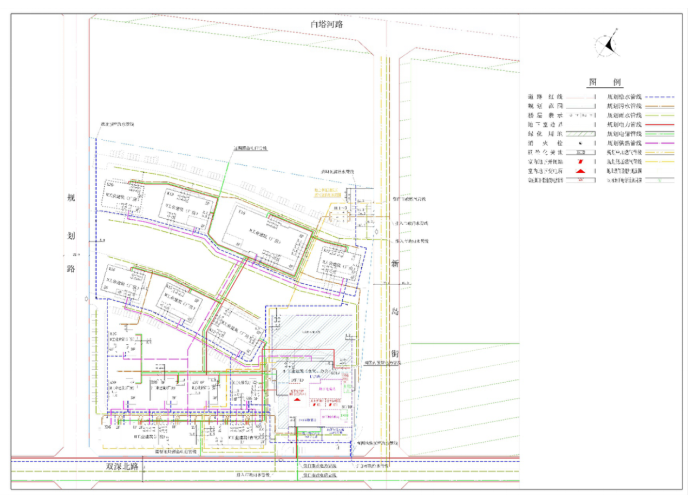The image size is (688, 499).
Task: Click the 图例 legend title
Action: click(605, 82)
